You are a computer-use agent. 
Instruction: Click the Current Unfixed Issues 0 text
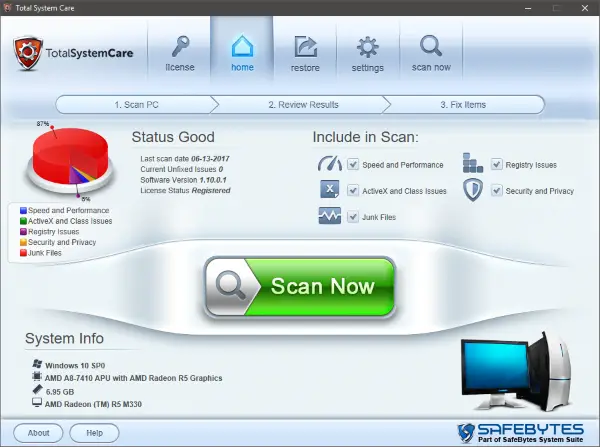coord(182,169)
